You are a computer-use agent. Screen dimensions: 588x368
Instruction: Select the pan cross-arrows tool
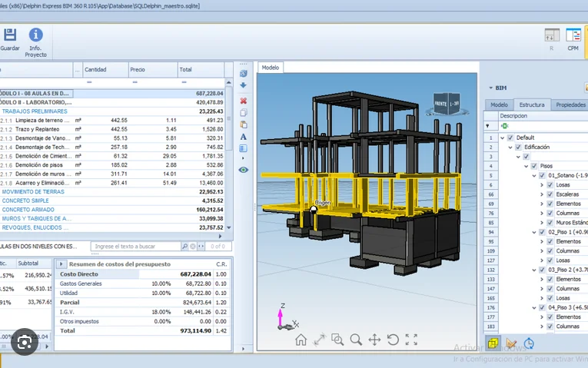(x=374, y=340)
